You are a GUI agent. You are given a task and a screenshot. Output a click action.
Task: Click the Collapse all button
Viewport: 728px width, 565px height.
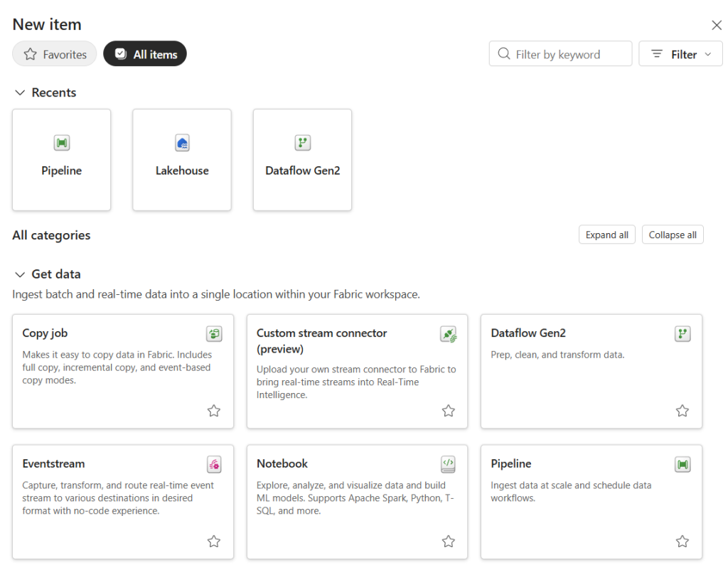(673, 235)
